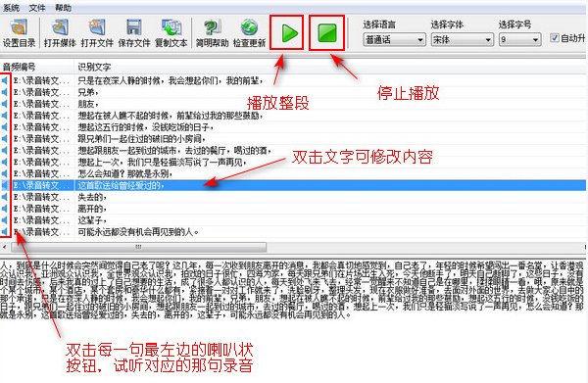Screen dimensions: 588x383
Task: Toggle the 自动升 checkbox
Action: pos(555,37)
